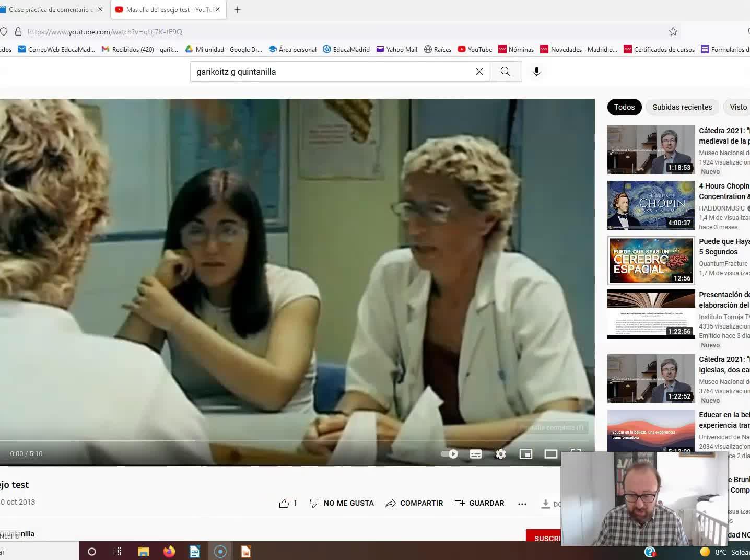
Task: Open Task View on taskbar
Action: pos(117,551)
